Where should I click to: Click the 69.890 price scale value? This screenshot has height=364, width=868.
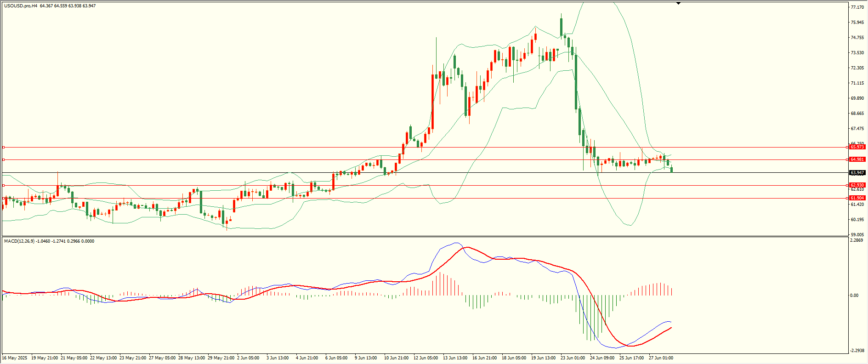[x=858, y=98]
